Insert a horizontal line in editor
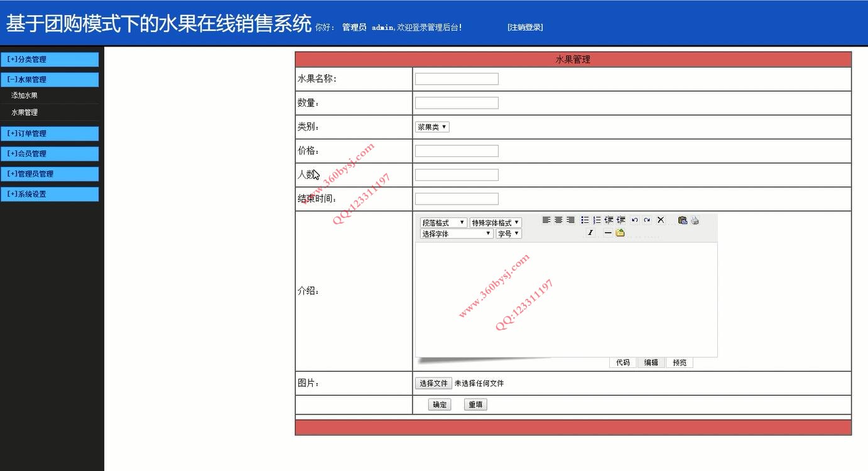The height and width of the screenshot is (471, 868). tap(608, 233)
